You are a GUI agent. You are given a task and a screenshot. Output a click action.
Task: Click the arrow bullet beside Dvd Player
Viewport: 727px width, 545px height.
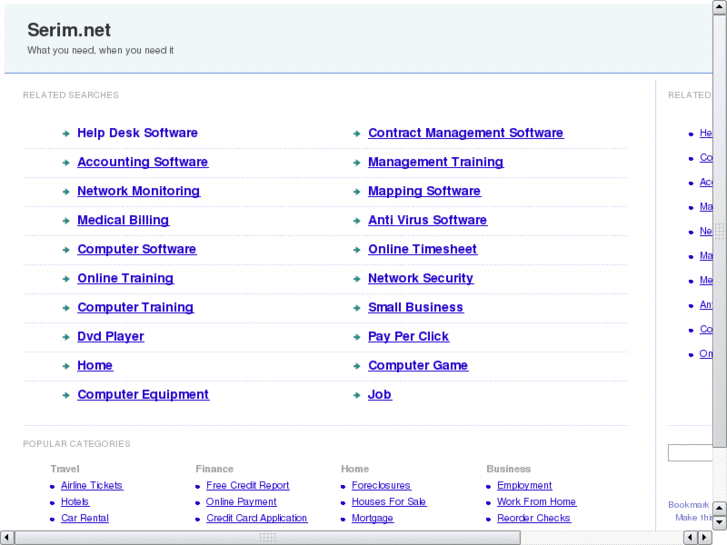tap(64, 337)
